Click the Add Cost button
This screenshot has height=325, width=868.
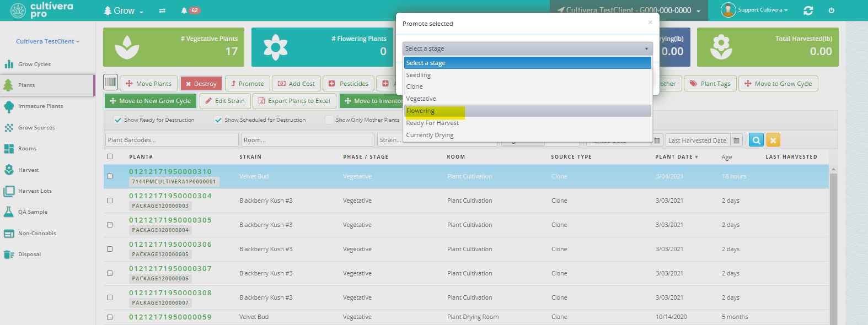(x=296, y=84)
